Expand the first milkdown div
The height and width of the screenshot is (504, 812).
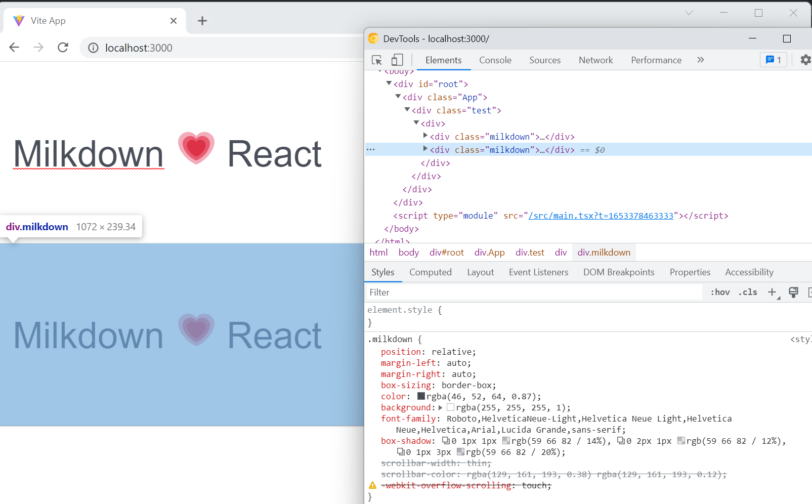(x=425, y=136)
